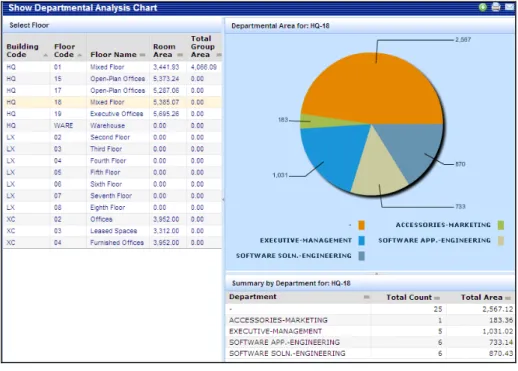Select ACCESSORIES-MARKETING summary row

pos(370,320)
